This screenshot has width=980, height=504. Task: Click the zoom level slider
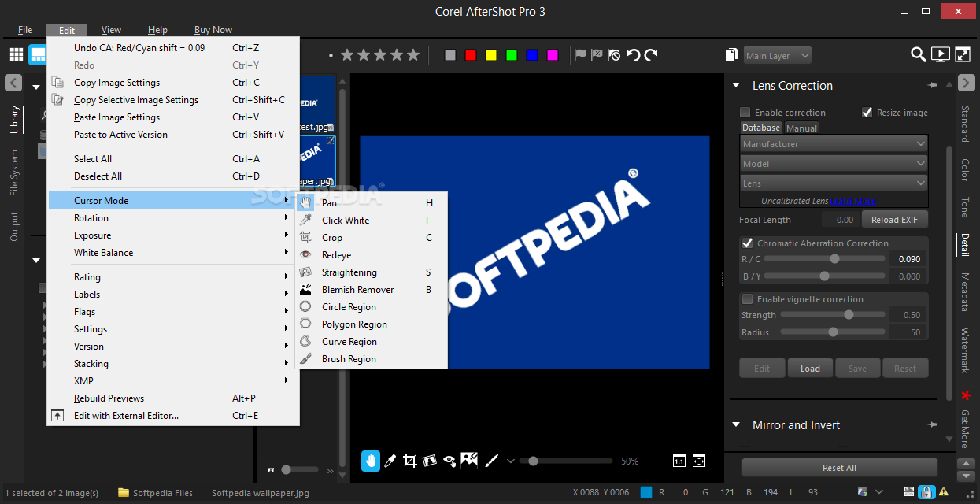click(x=568, y=461)
